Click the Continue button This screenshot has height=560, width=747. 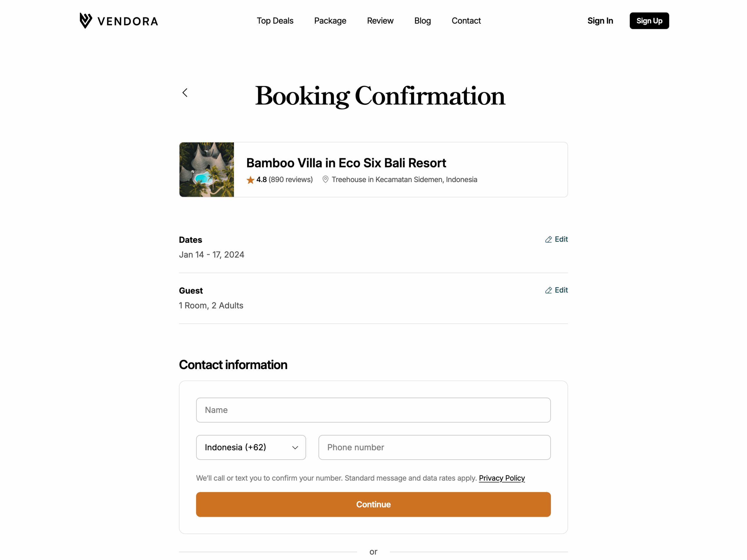point(373,504)
